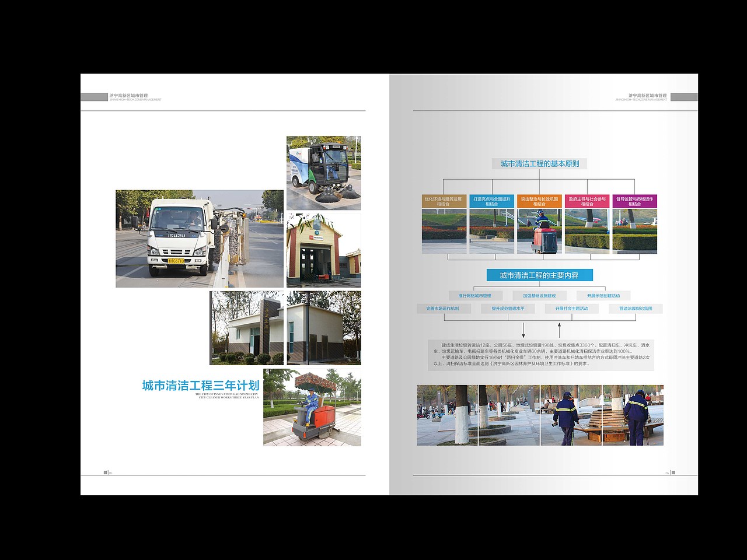Select the white street sweeper vehicle photo
The width and height of the screenshot is (747, 560).
(x=323, y=173)
